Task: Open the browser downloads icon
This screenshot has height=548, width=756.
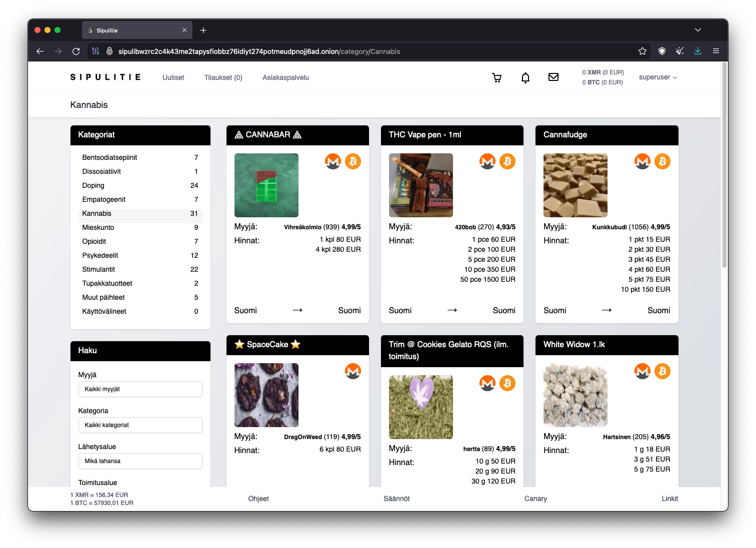Action: coord(697,51)
